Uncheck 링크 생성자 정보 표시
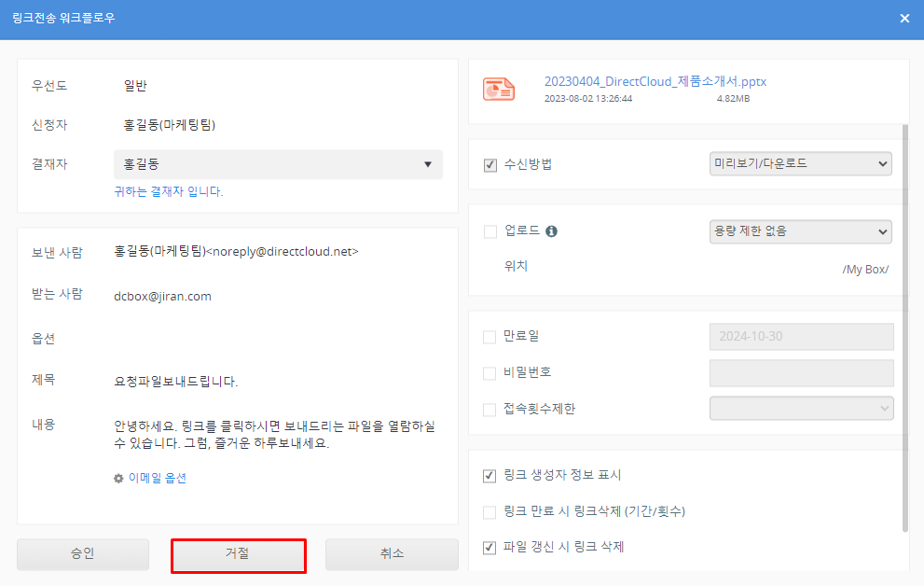This screenshot has height=586, width=924. pos(490,476)
